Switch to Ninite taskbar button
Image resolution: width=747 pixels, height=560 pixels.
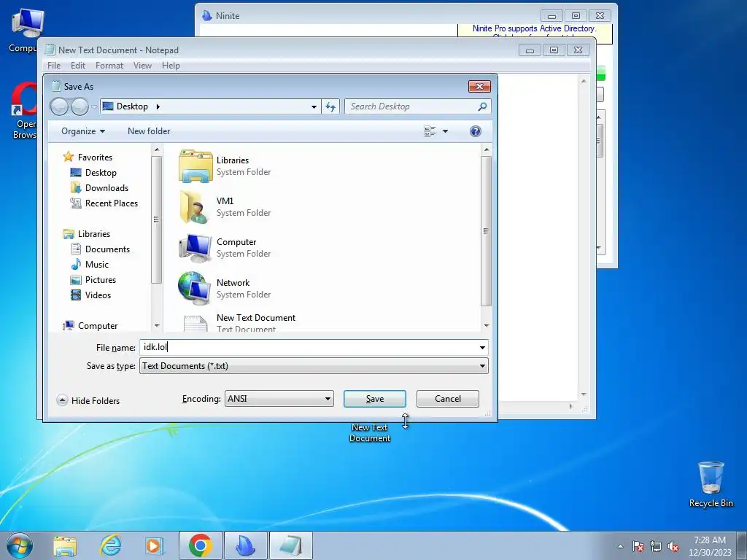tap(246, 545)
